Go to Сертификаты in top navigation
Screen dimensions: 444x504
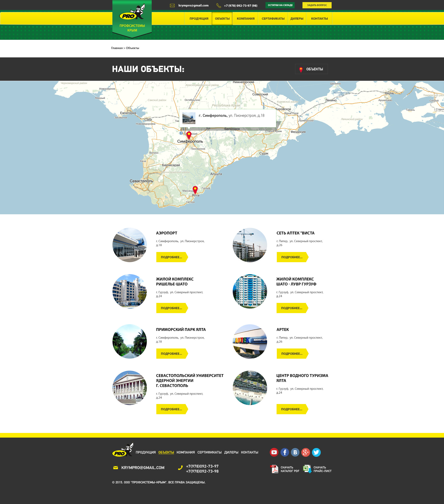(273, 19)
